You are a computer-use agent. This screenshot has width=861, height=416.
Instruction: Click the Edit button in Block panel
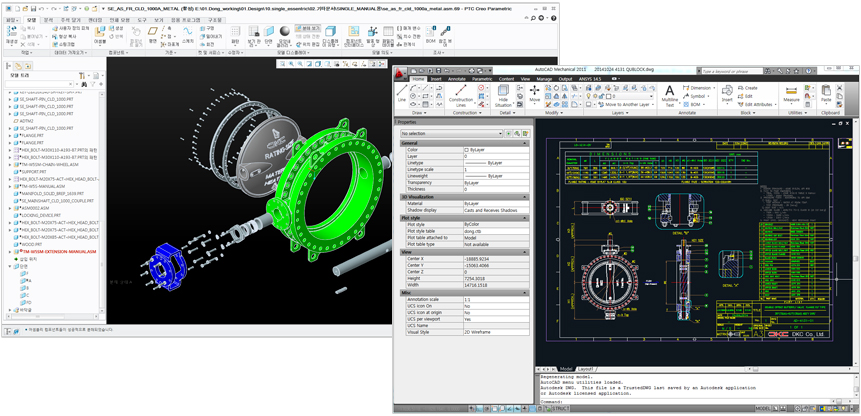[745, 96]
